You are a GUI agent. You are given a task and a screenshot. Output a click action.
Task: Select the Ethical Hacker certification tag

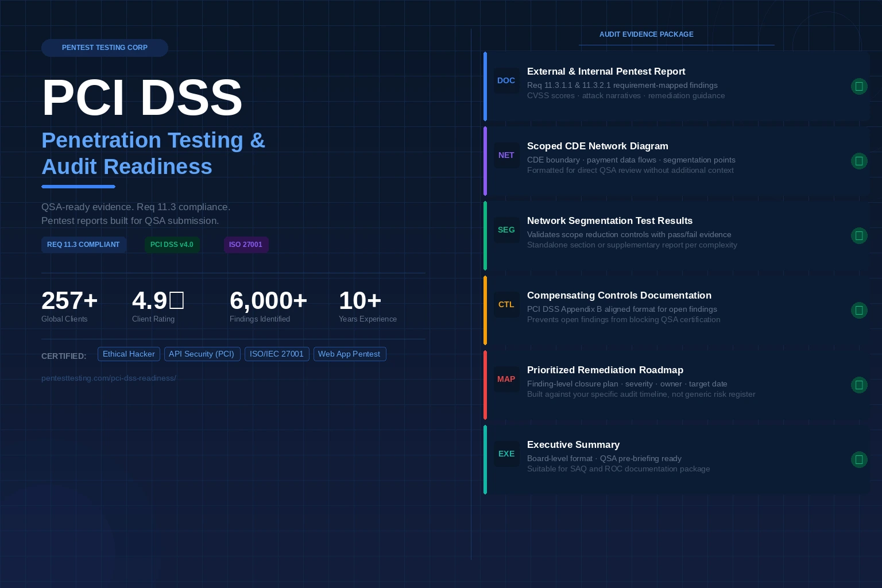(x=129, y=354)
